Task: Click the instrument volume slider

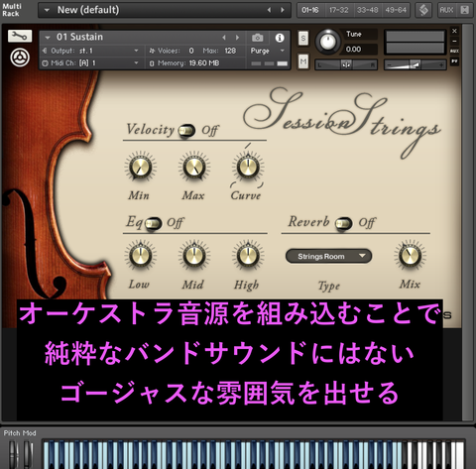Action: 415,64
